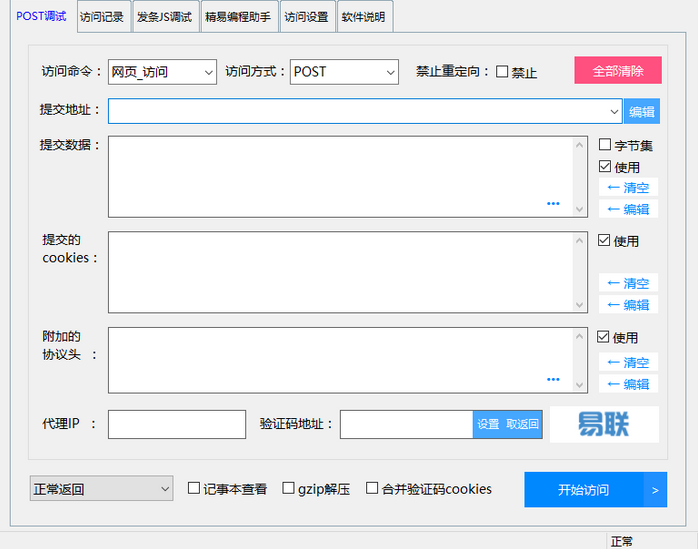The width and height of the screenshot is (698, 549).
Task: Click the 易联 logo image
Action: [604, 424]
